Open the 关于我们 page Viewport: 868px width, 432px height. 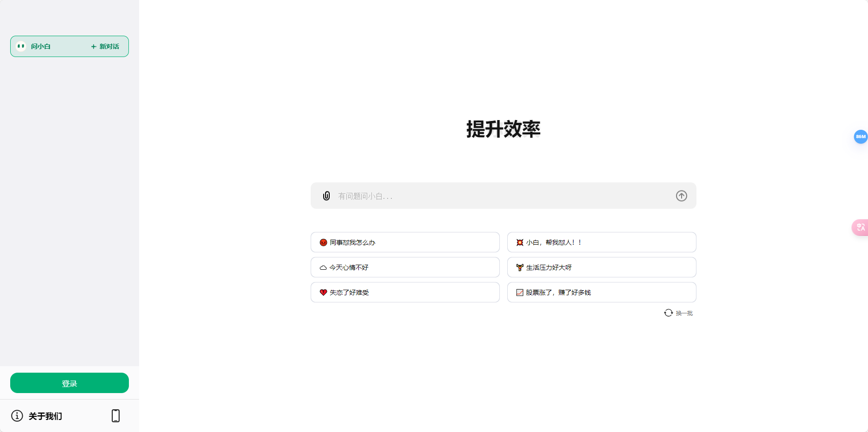(45, 416)
